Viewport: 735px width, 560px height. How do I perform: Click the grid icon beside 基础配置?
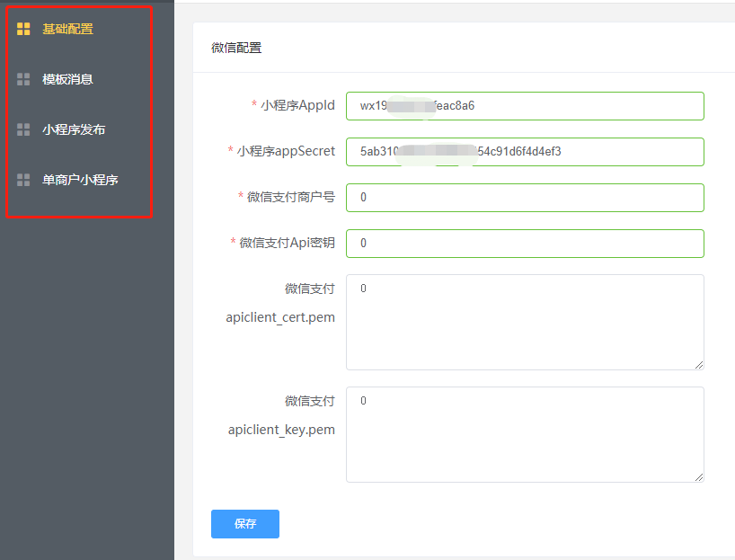[x=23, y=29]
